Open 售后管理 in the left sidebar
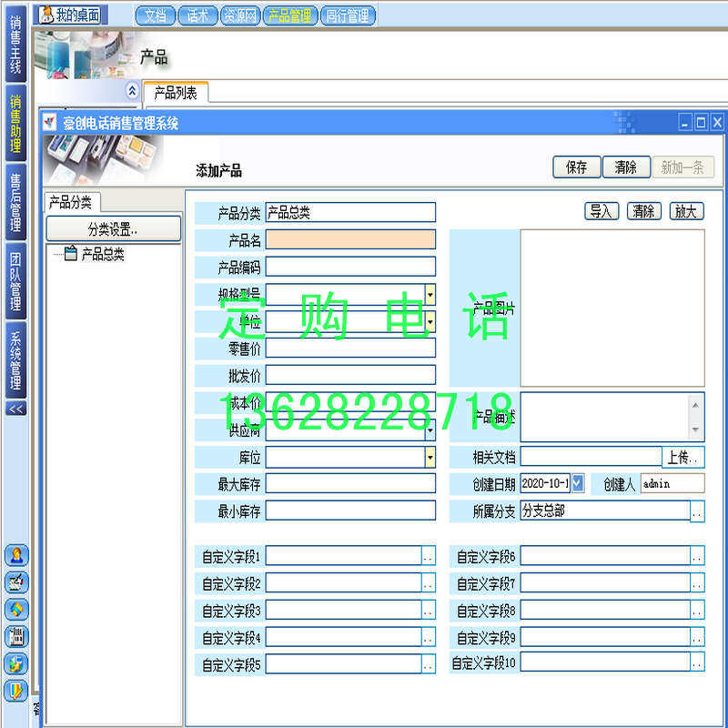This screenshot has width=728, height=728. 15,202
